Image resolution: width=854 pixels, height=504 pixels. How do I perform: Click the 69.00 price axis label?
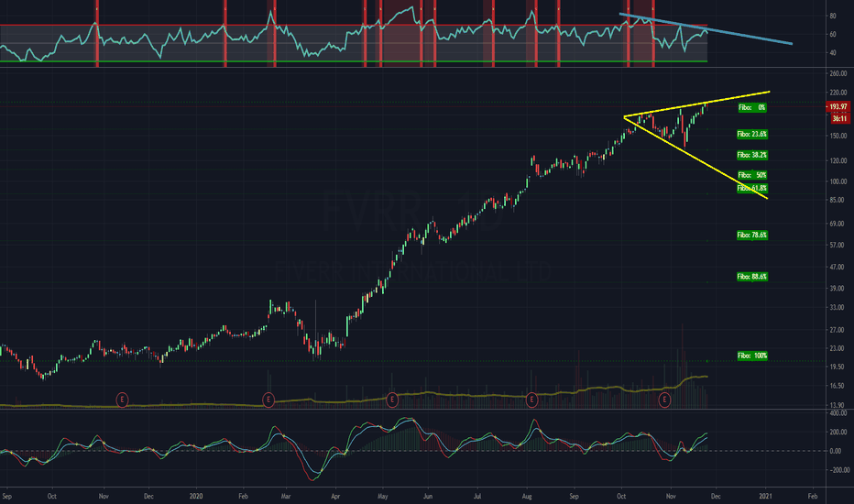click(838, 224)
